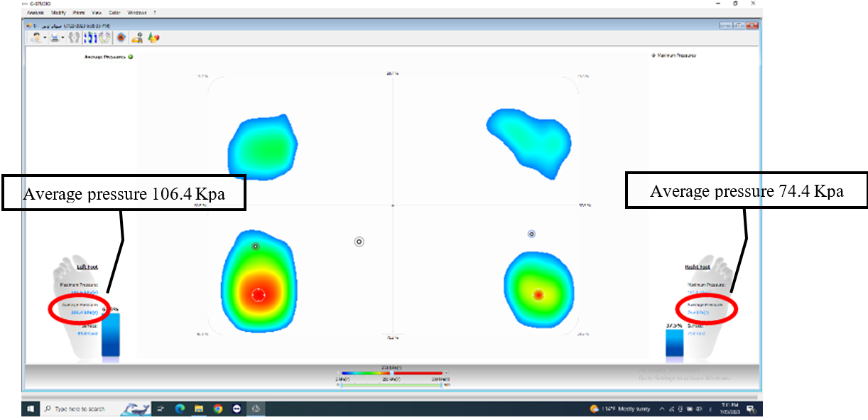Viewport: 868px width, 420px height.
Task: Click the rainbow pressure color scale bar
Action: click(x=392, y=372)
